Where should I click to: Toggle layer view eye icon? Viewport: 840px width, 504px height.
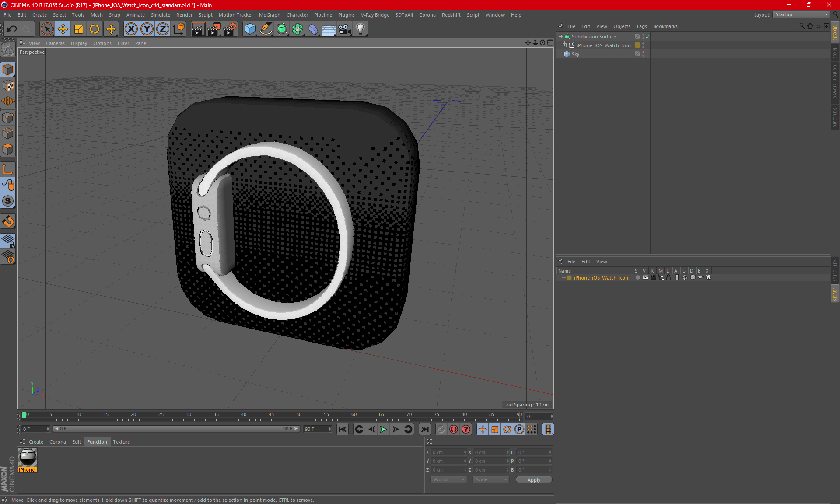coord(645,277)
